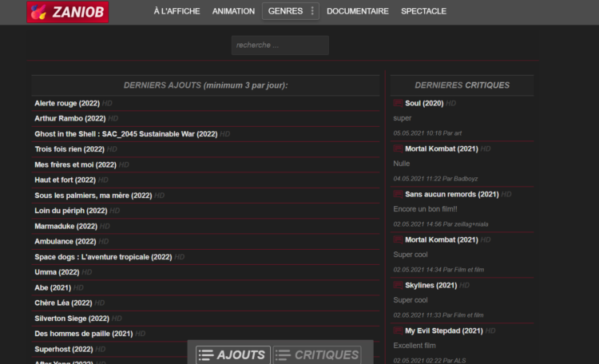The image size is (599, 364).
Task: Switch to the Ajouts view
Action: pyautogui.click(x=233, y=355)
